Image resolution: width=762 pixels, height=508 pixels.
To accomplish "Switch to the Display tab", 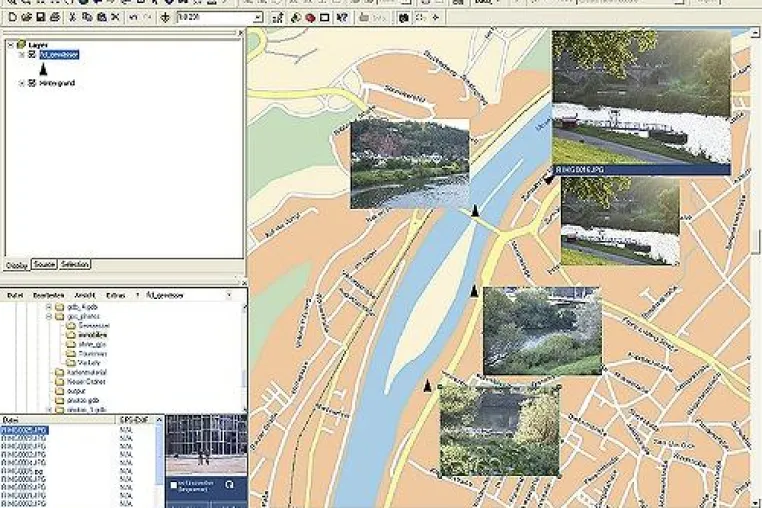I will (x=17, y=265).
